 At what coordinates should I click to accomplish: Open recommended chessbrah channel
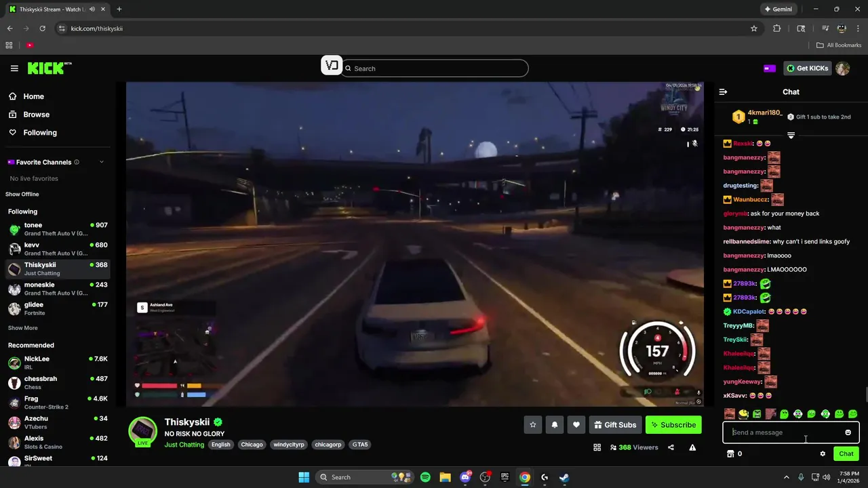tap(57, 382)
